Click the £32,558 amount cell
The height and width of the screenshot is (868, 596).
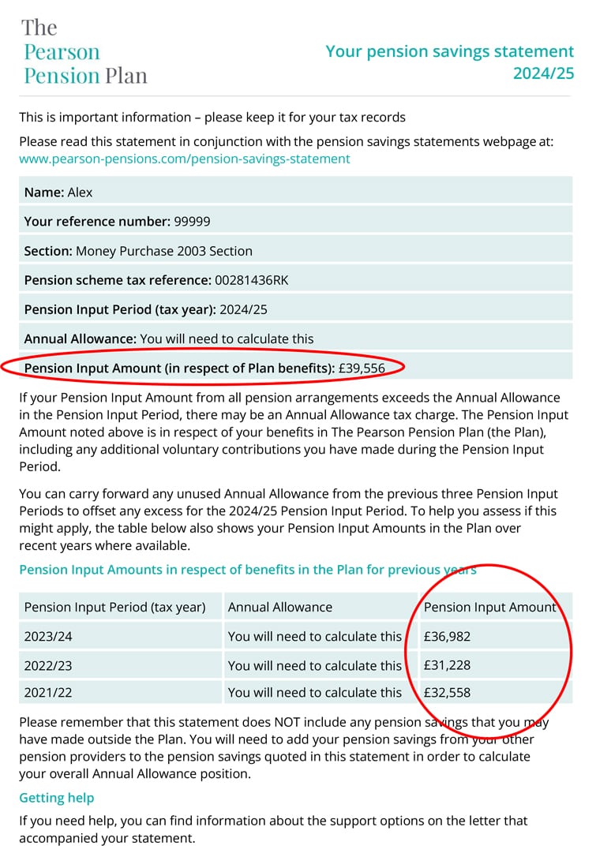(447, 693)
